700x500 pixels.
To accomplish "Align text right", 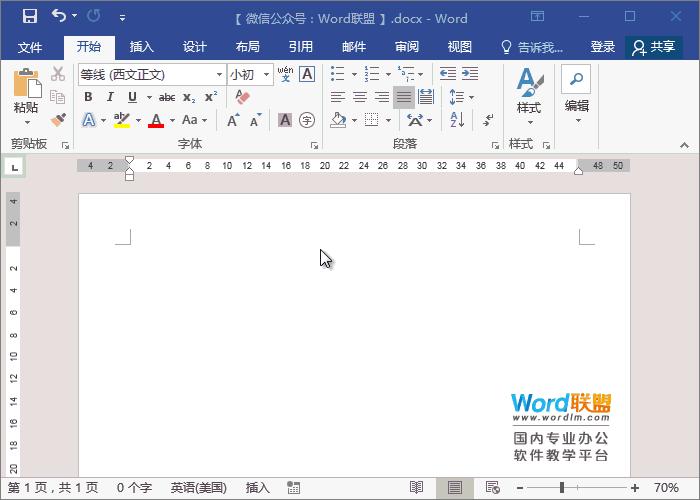I will click(382, 97).
